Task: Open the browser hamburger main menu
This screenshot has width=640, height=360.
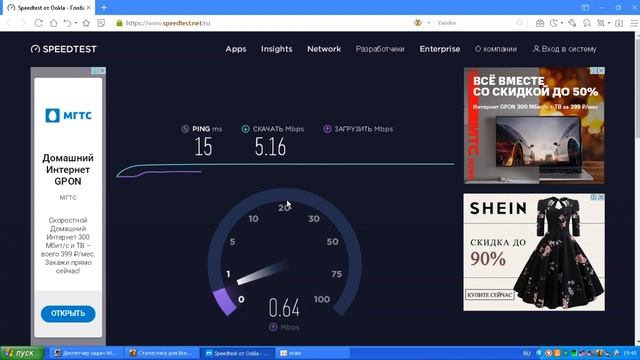Action: click(634, 23)
